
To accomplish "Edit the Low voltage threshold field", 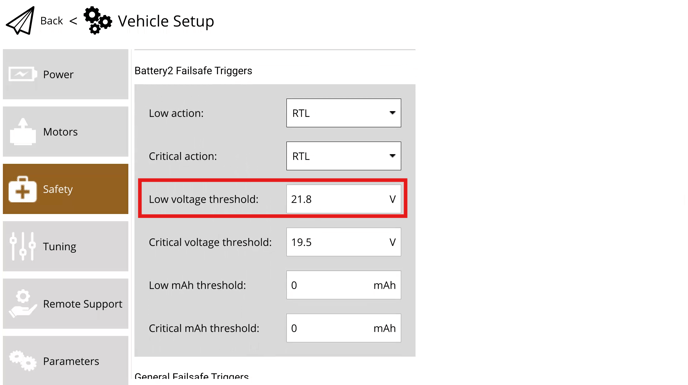I will point(344,199).
